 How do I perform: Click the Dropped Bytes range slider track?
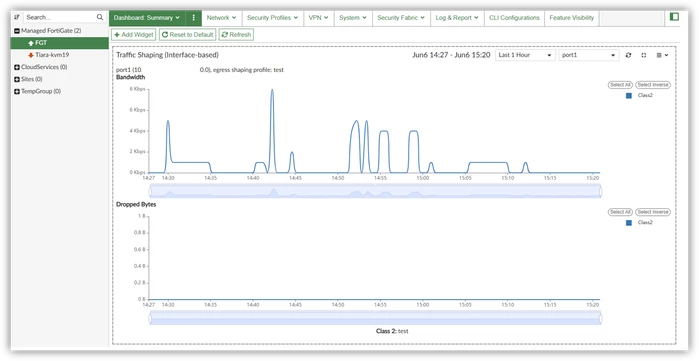(375, 319)
